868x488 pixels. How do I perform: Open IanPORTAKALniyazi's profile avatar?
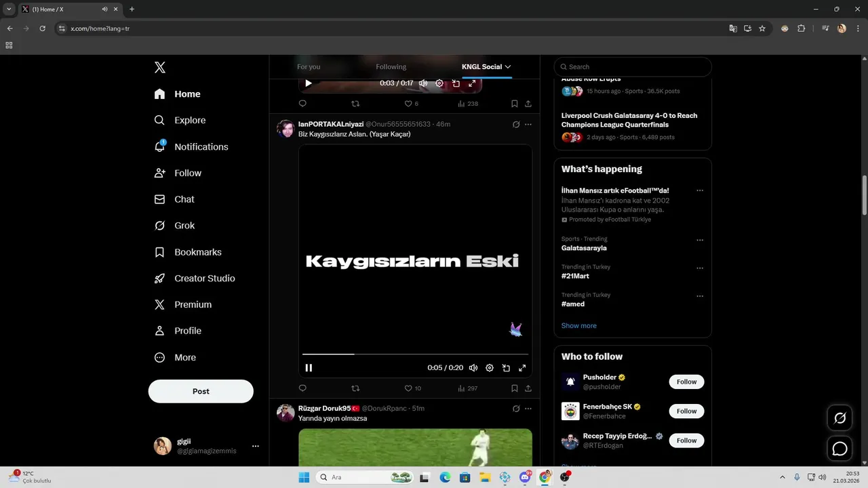285,129
